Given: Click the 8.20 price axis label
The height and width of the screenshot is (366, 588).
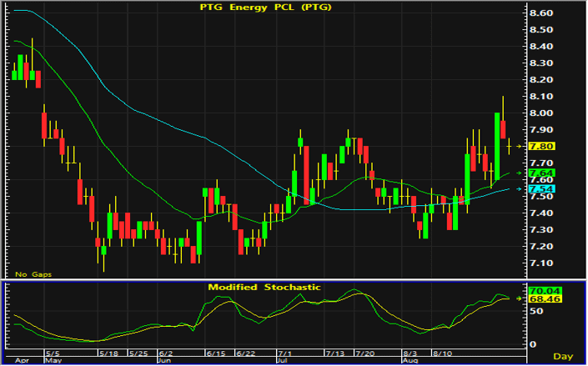Looking at the screenshot, I should tap(540, 80).
